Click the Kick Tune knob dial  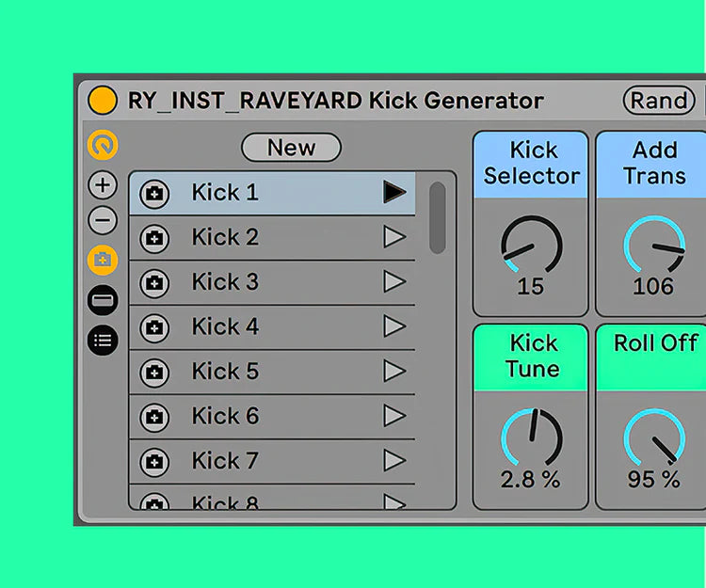[x=532, y=437]
